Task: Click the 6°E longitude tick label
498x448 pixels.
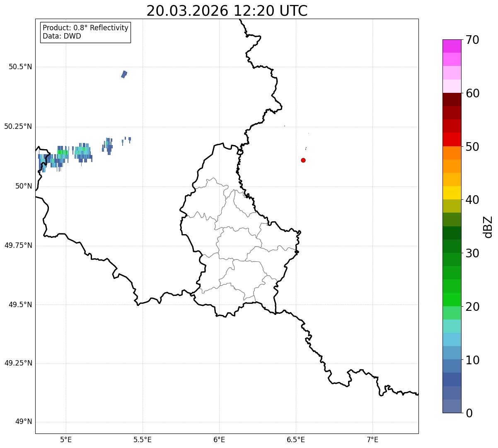Action: click(219, 439)
